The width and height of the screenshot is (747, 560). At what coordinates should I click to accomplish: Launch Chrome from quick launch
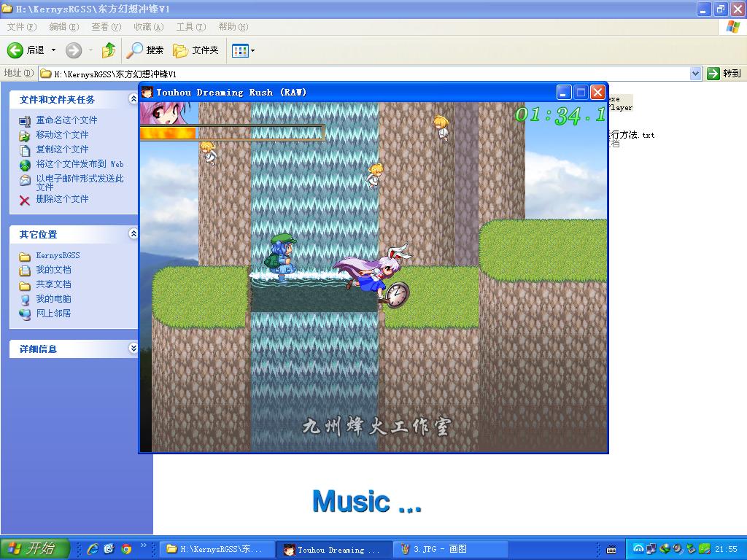[126, 549]
